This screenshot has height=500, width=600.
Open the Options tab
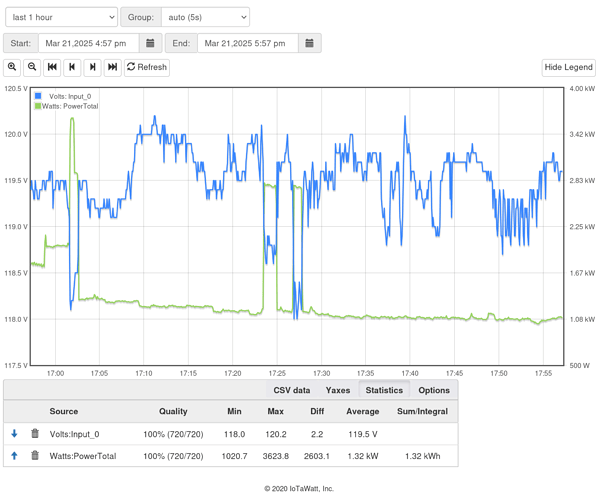coord(434,390)
